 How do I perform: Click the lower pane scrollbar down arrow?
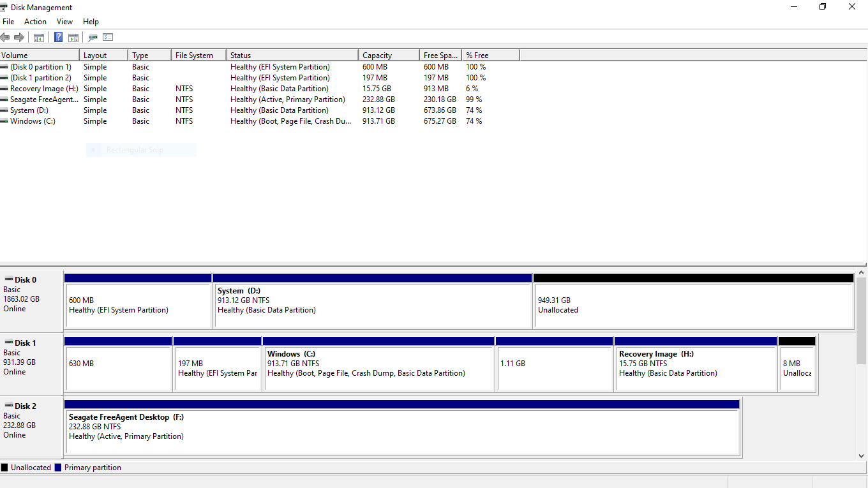862,455
